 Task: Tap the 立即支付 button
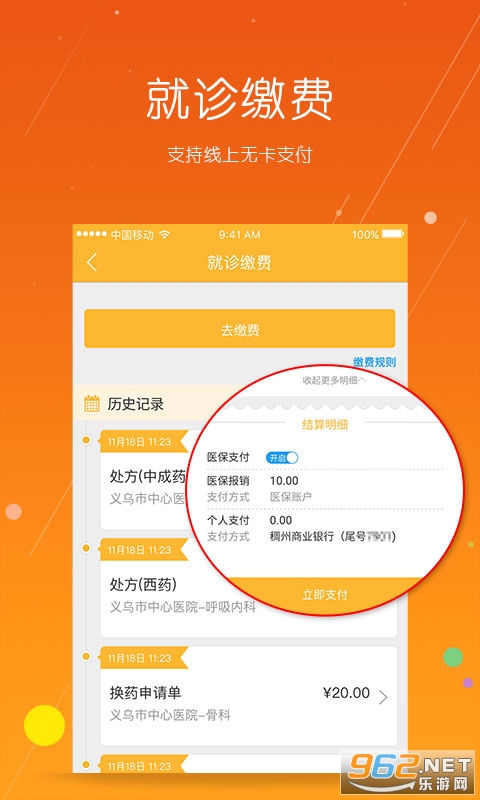[325, 595]
